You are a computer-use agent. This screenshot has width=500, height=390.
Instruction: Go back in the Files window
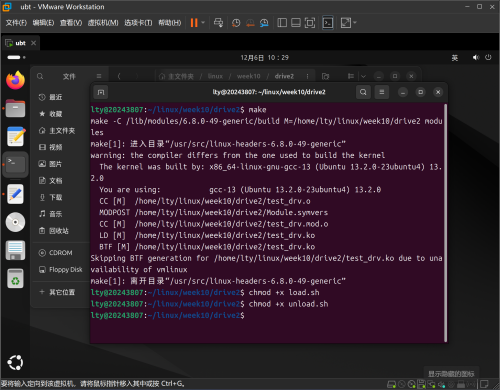coord(119,76)
